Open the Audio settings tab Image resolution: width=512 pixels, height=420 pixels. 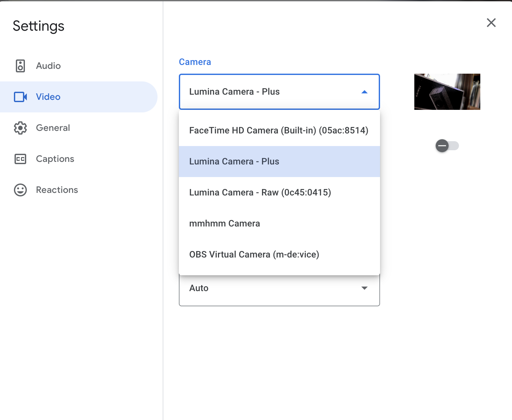click(79, 66)
